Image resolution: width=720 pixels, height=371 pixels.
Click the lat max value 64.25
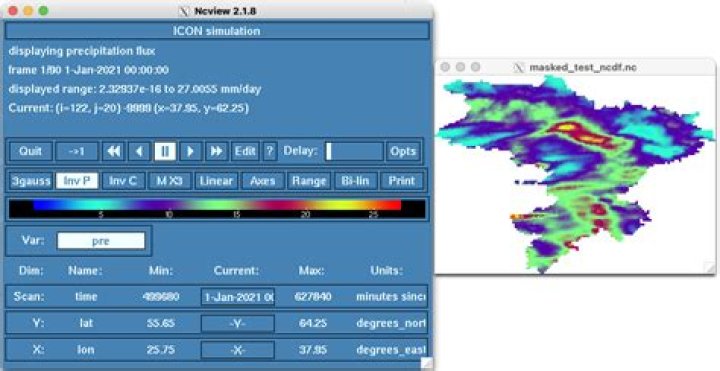coord(312,323)
